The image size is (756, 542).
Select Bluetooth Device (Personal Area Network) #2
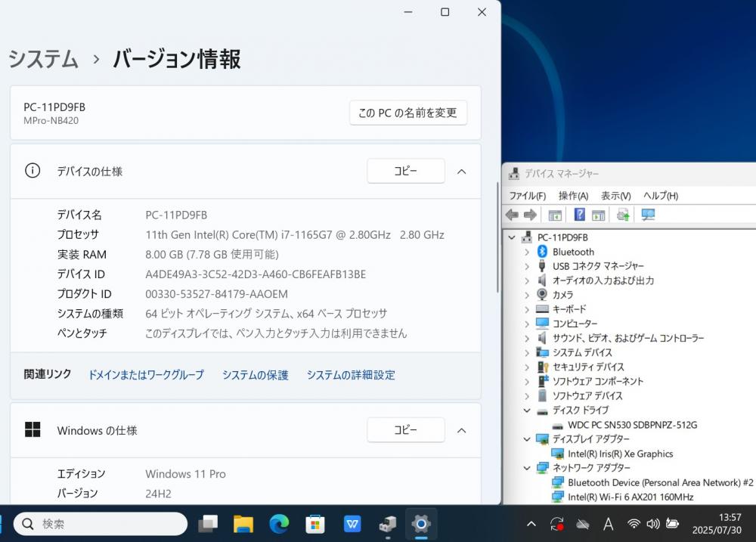(x=660, y=482)
